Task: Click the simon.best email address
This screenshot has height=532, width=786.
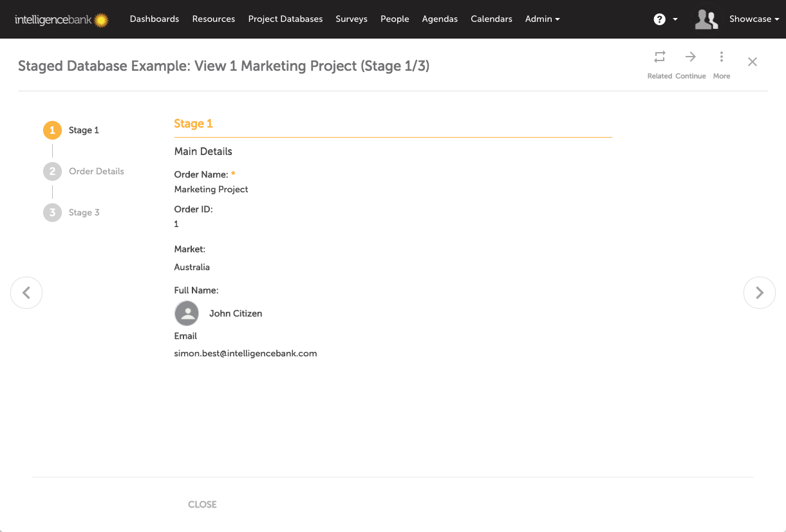Action: [x=245, y=353]
